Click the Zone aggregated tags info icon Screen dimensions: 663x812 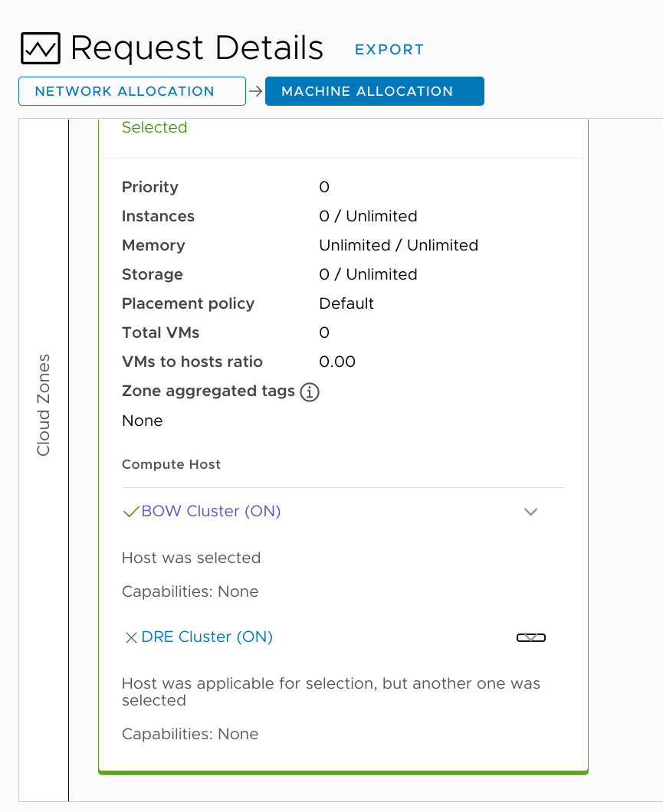click(x=310, y=392)
